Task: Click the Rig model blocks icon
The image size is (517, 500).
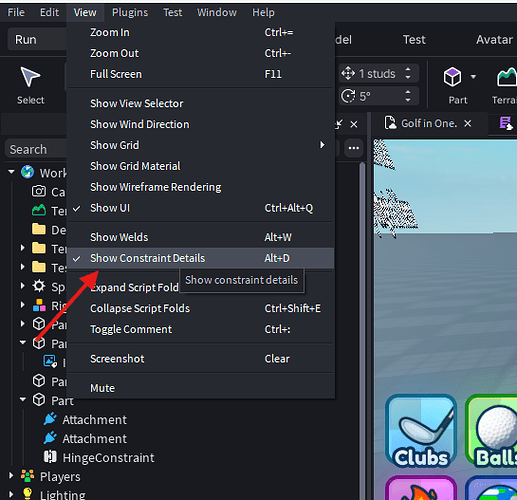Action: pyautogui.click(x=39, y=305)
